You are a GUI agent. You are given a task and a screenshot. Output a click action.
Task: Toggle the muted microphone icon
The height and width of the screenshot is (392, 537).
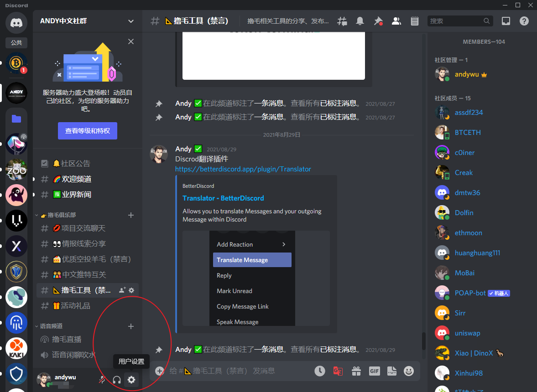[102, 380]
